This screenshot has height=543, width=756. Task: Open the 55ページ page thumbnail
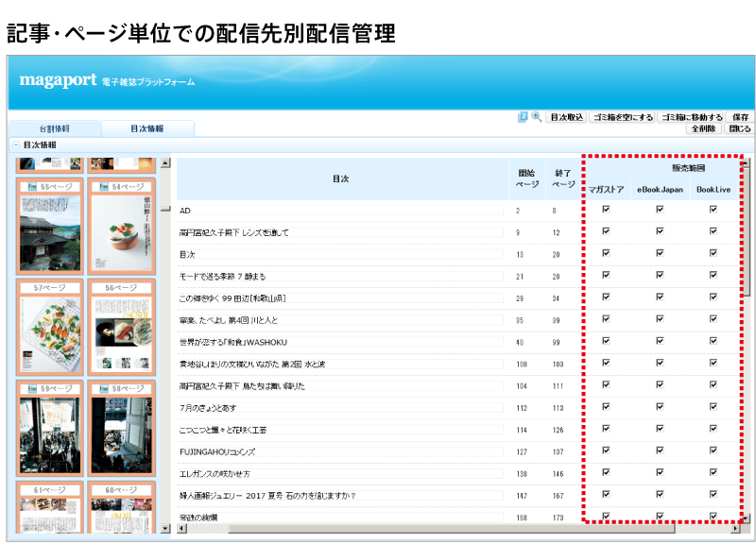pos(50,227)
